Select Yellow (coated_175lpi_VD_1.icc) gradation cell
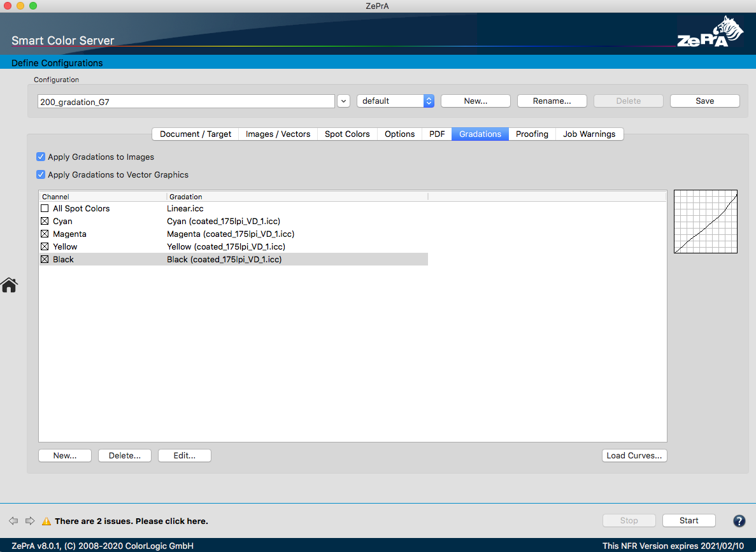This screenshot has height=552, width=756. point(226,246)
